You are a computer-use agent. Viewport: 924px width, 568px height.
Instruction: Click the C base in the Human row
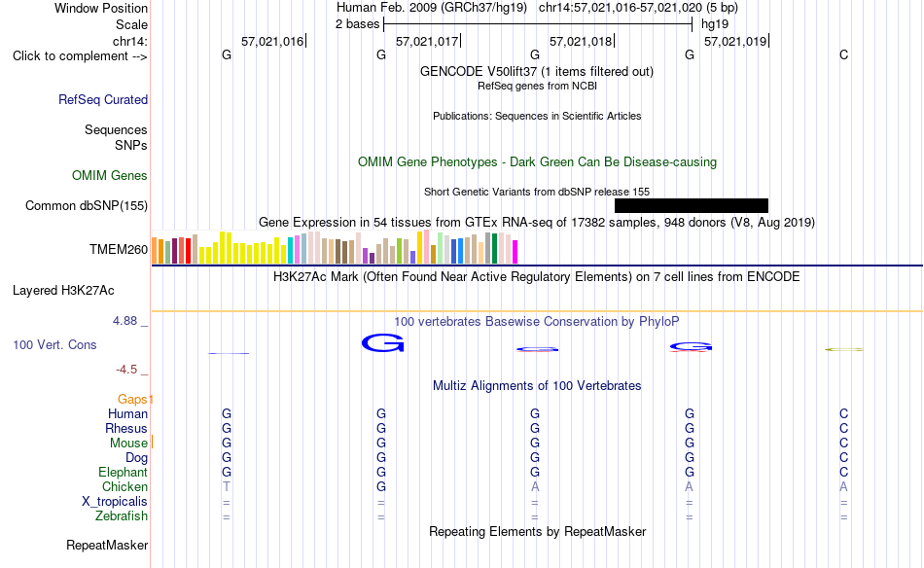pyautogui.click(x=844, y=413)
